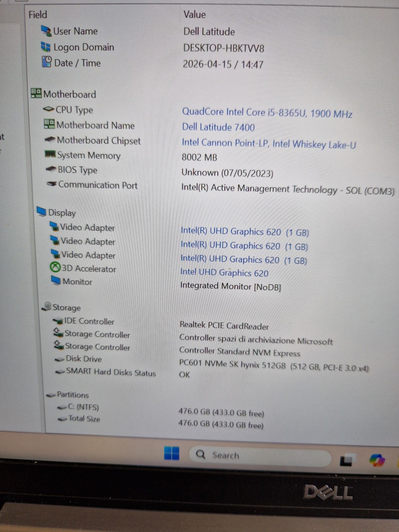Click the Monitor row icon
Screen dimensions: 399x532
click(x=56, y=281)
